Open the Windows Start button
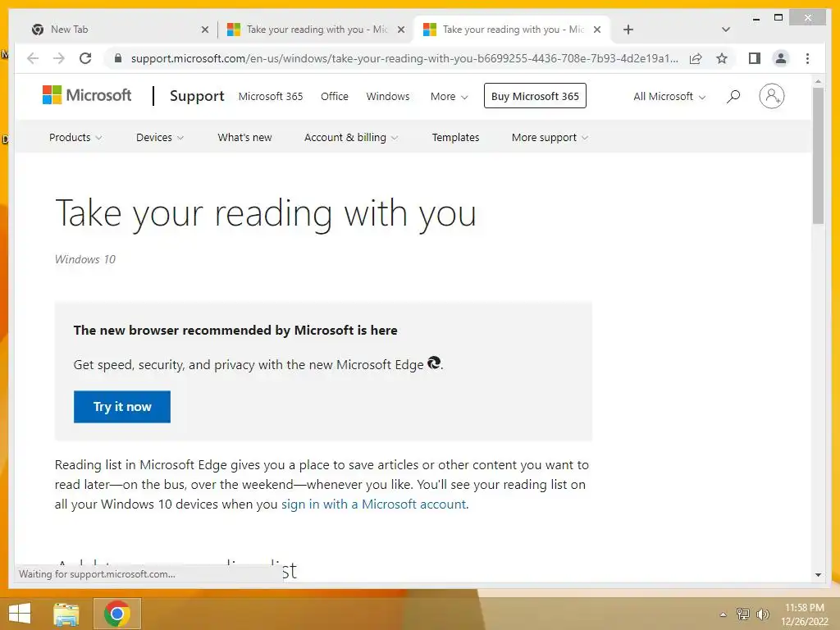Screen dimensions: 840x630 coord(20,614)
